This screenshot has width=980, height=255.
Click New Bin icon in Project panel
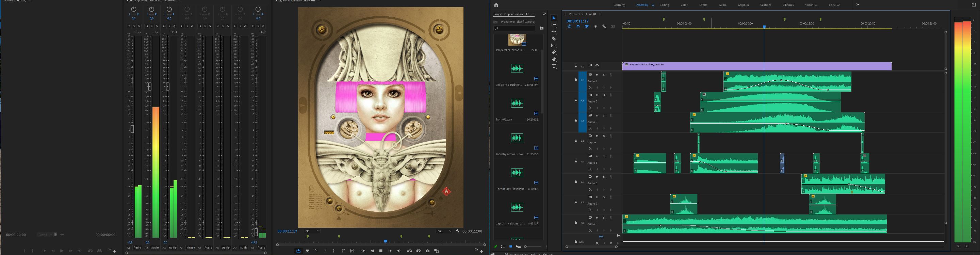pos(542,28)
